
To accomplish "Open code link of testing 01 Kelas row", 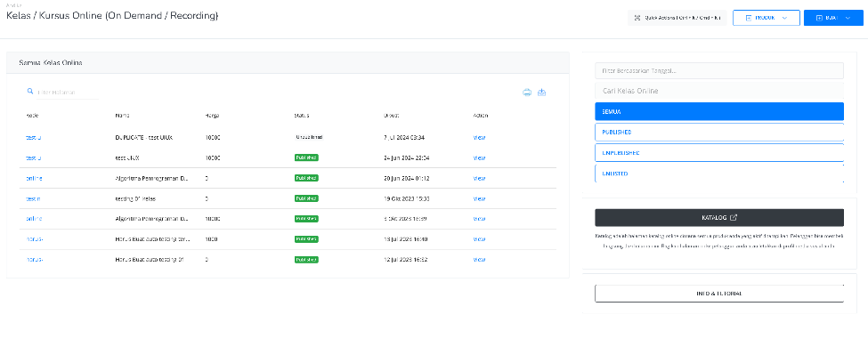I will [x=33, y=198].
